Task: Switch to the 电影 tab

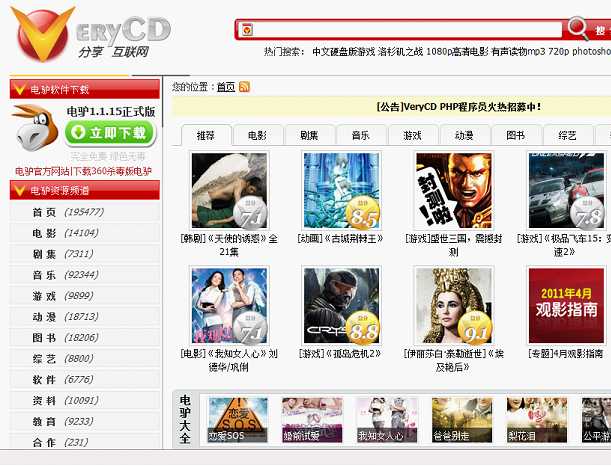Action: pos(257,135)
